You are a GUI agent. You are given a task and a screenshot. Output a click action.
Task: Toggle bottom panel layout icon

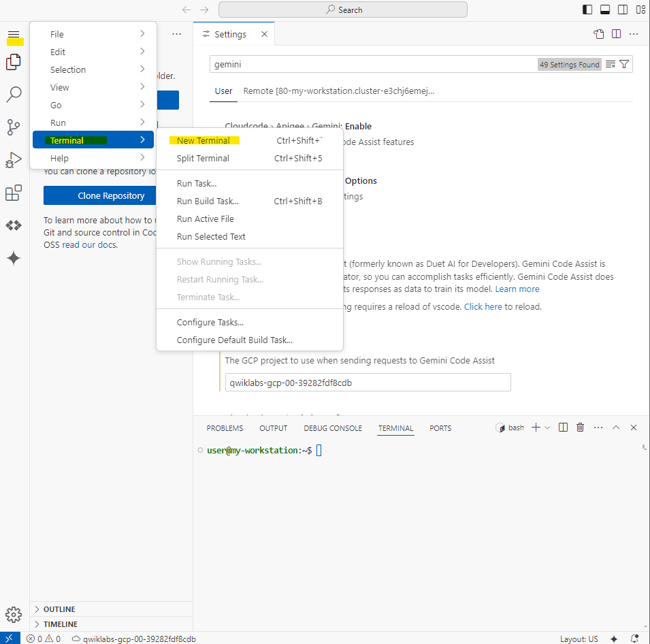point(605,10)
